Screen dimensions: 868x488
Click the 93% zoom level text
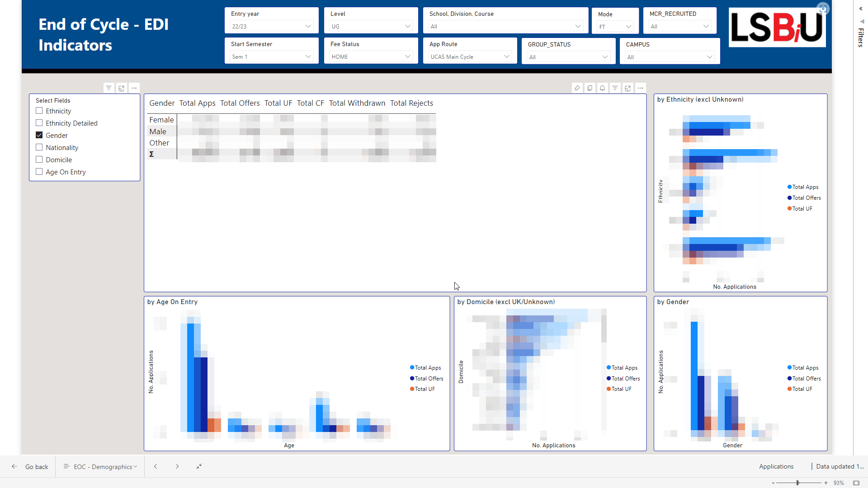839,483
